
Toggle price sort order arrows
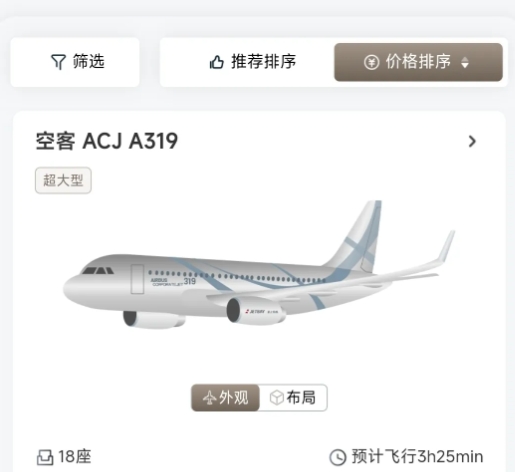coord(465,62)
